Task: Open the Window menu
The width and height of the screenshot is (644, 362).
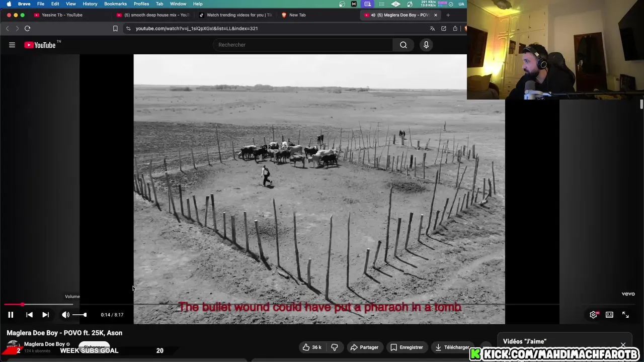Action: tap(178, 4)
